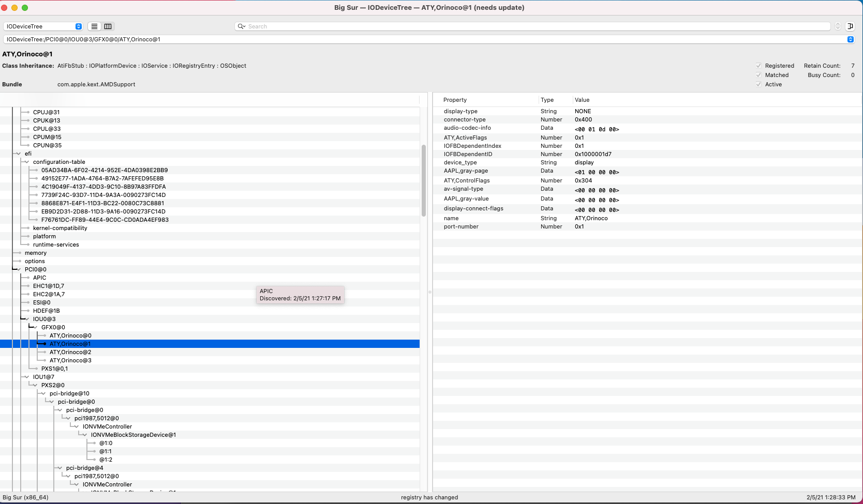Select the CPUL@33 node

click(47, 129)
